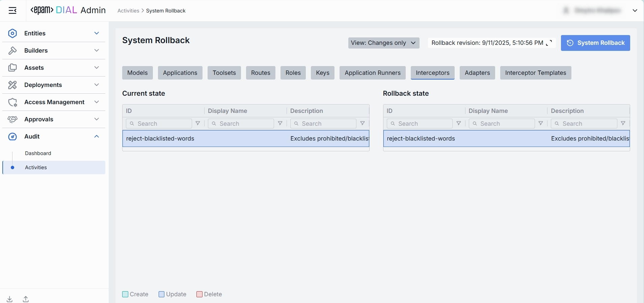Click the Deployments tools icon
The image size is (644, 303).
click(x=12, y=85)
